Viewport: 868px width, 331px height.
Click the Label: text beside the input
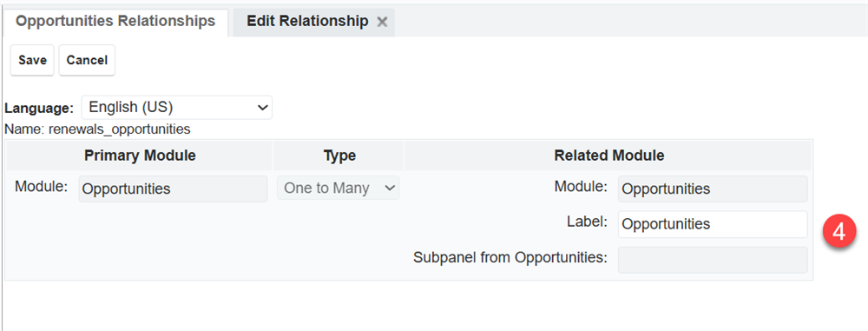(x=588, y=222)
